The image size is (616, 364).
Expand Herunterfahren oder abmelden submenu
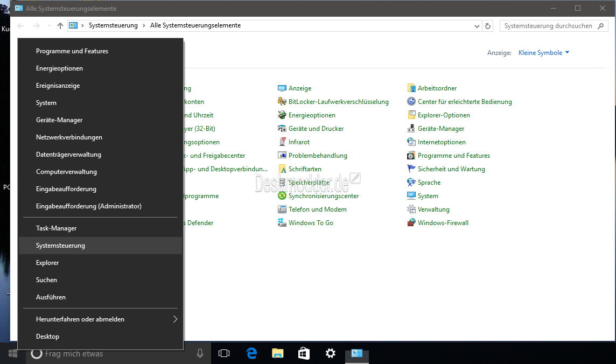coord(175,319)
